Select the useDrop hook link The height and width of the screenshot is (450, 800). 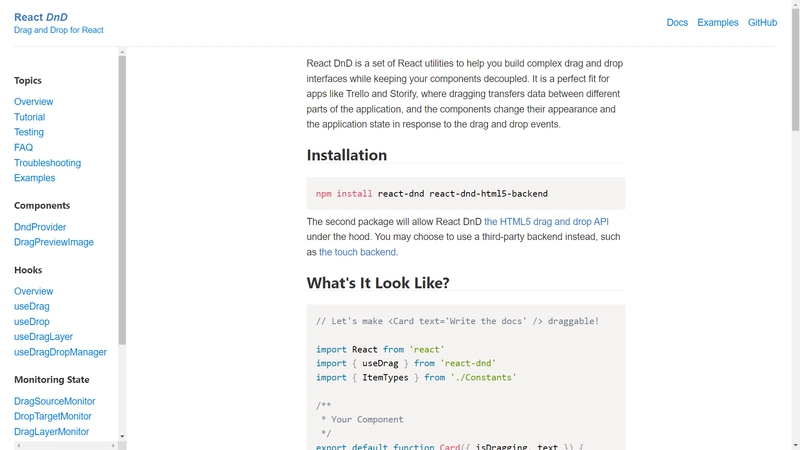point(32,322)
